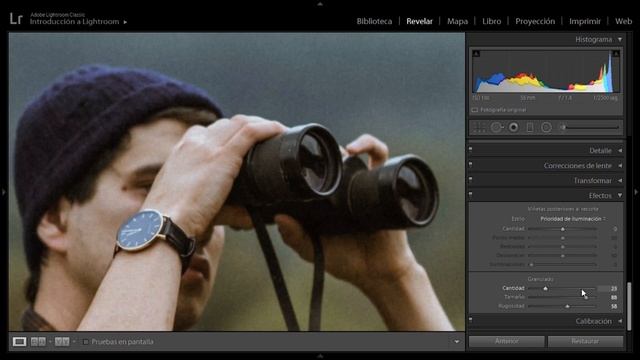The width and height of the screenshot is (640, 360).
Task: Toggle the Efectos panel switch
Action: 471,195
